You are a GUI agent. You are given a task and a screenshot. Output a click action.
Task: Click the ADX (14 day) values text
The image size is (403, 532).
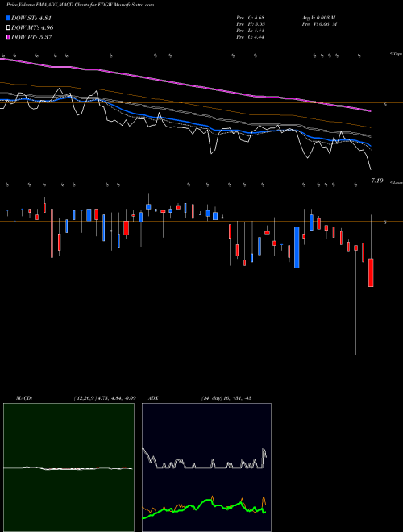226,398
